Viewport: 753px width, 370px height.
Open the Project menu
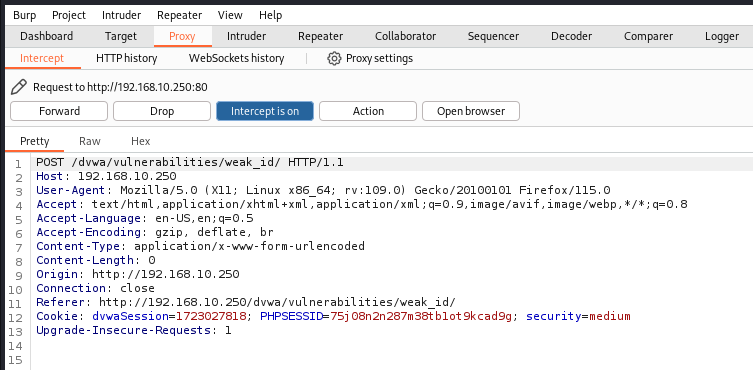[69, 15]
